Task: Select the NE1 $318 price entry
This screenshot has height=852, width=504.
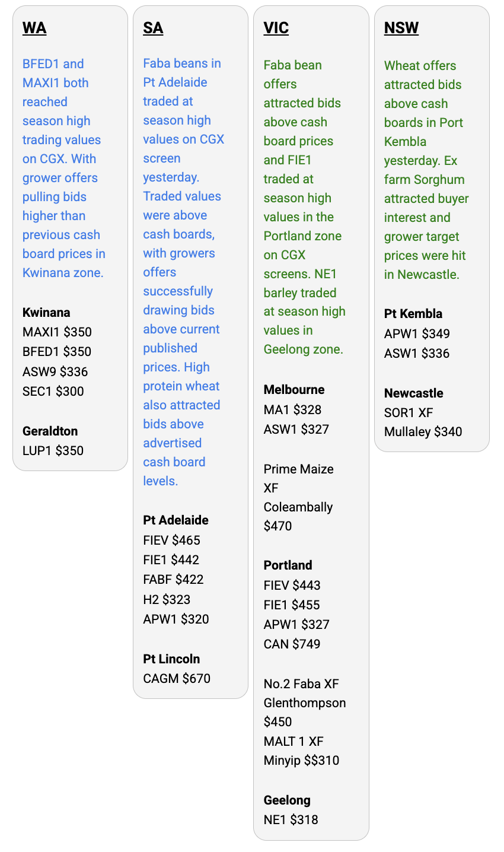Action: tap(291, 819)
